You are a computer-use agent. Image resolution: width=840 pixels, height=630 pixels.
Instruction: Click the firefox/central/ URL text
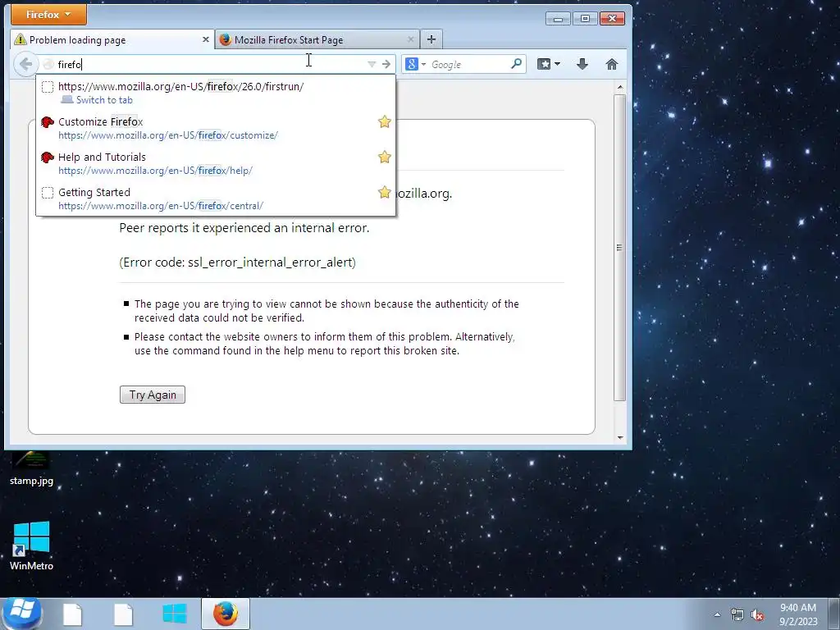(x=161, y=206)
